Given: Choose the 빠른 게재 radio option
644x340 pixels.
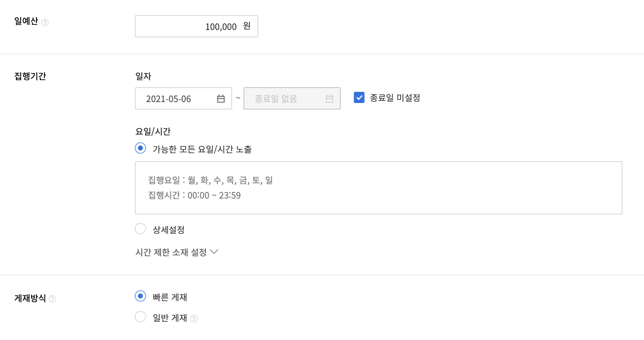Looking at the screenshot, I should pos(140,296).
